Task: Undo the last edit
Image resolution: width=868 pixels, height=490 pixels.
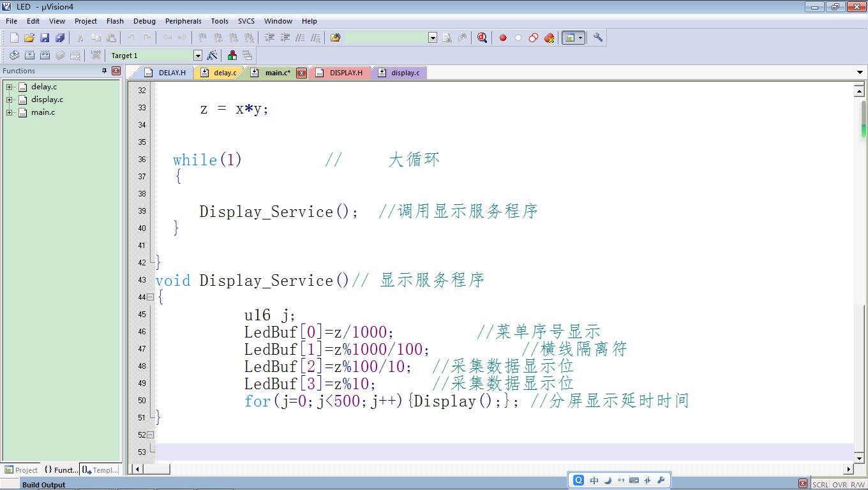Action: pos(131,38)
